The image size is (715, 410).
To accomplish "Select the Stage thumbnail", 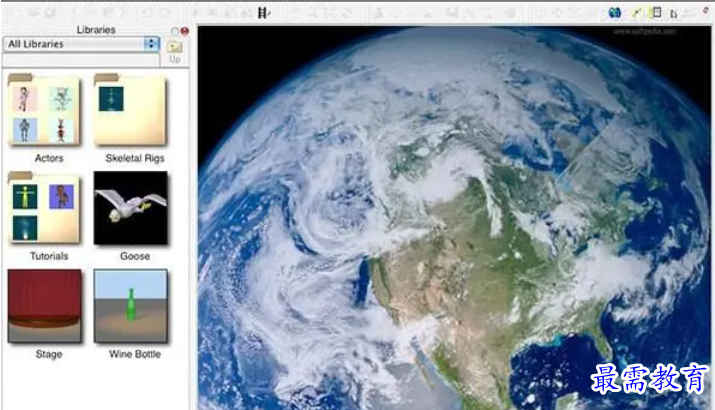I will click(45, 306).
